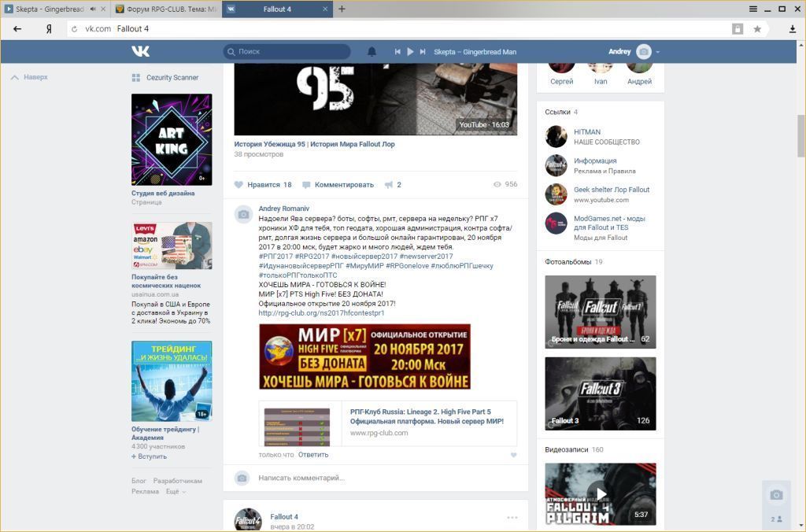
Task: Play the Fallout 4 Pilgrim video
Action: [x=601, y=494]
